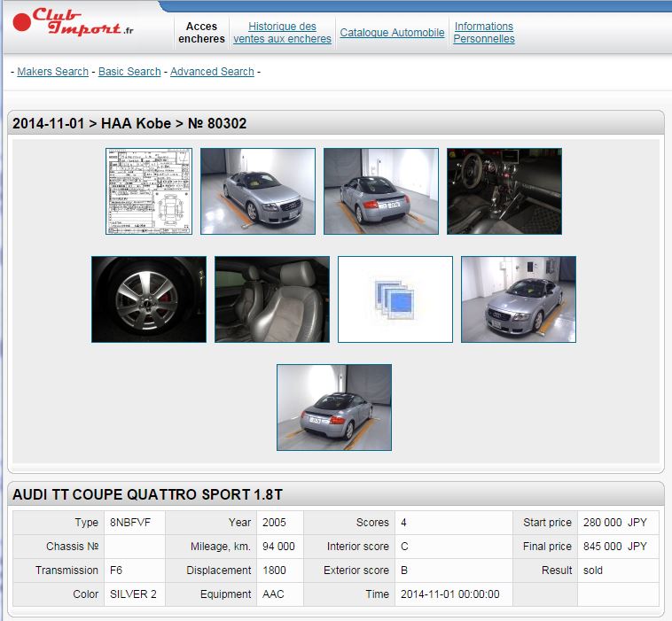
Task: View the front-left photo of the Audi
Action: point(519,299)
